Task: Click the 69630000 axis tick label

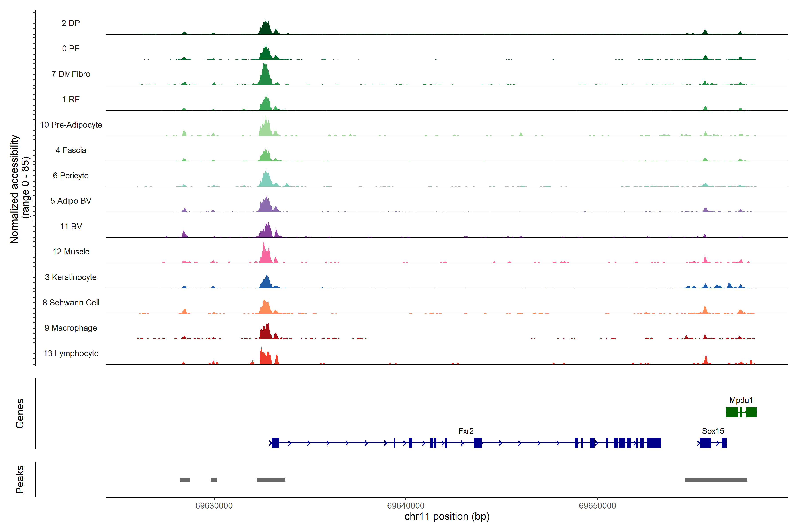Action: (x=214, y=506)
